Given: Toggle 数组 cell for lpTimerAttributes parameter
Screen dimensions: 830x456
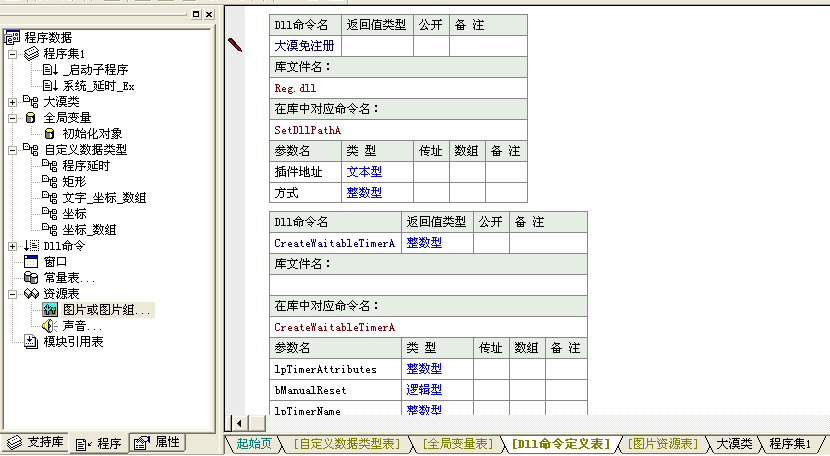Looking at the screenshot, I should [527, 369].
